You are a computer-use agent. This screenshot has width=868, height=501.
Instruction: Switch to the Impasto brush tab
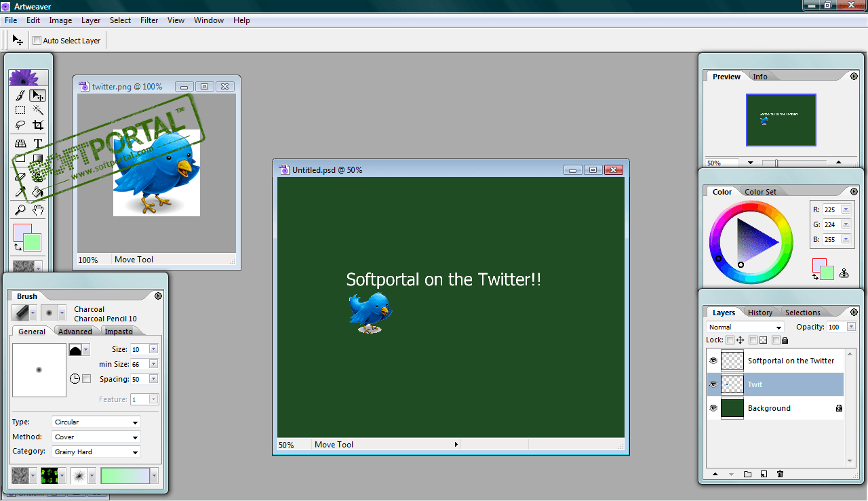coord(119,332)
